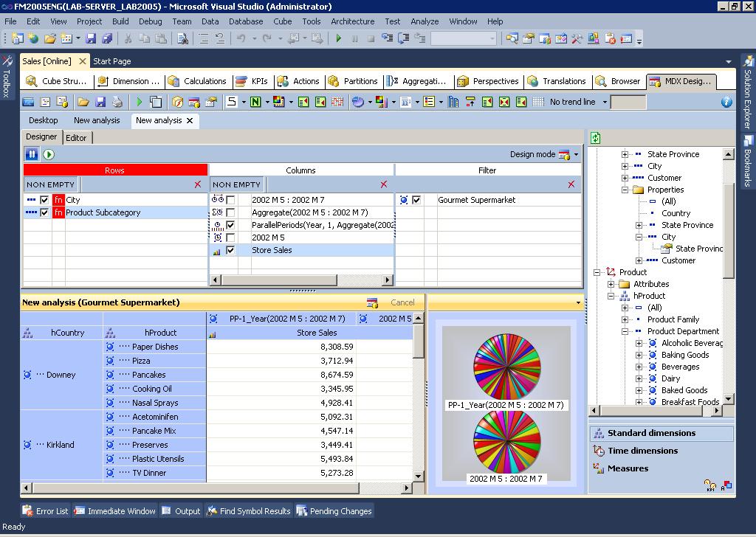Click the Cancel button in results header
The height and width of the screenshot is (537, 756).
pyautogui.click(x=402, y=302)
